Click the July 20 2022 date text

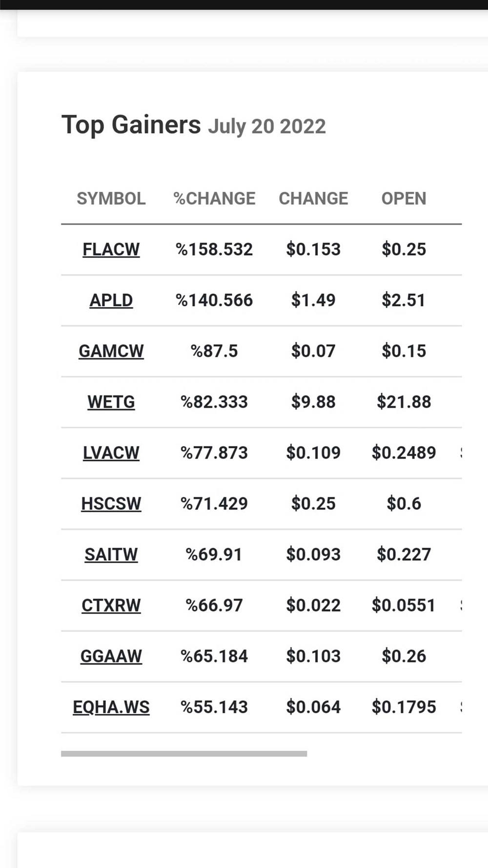(267, 127)
